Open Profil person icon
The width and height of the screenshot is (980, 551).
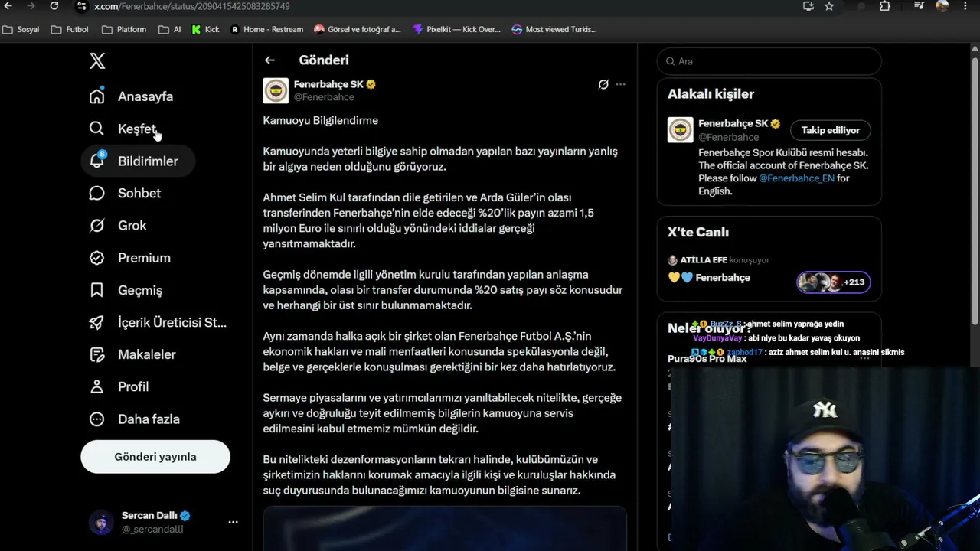pyautogui.click(x=96, y=386)
